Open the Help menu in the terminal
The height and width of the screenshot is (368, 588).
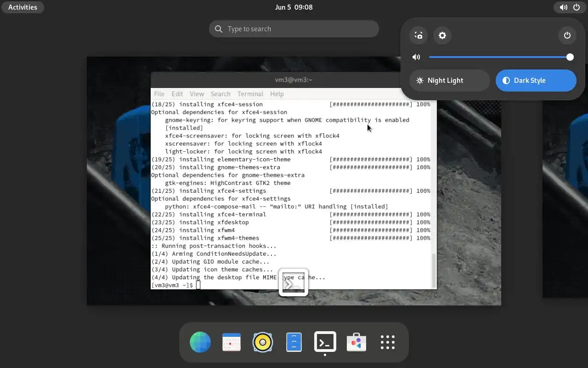coord(277,94)
